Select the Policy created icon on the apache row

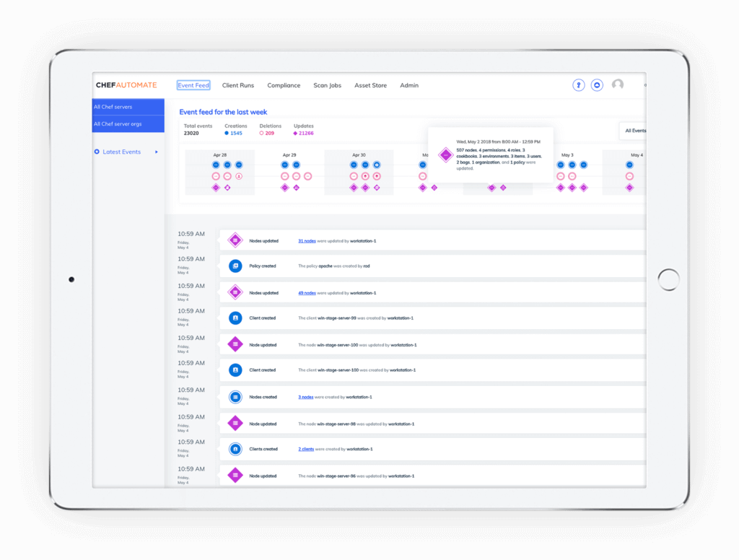click(235, 266)
